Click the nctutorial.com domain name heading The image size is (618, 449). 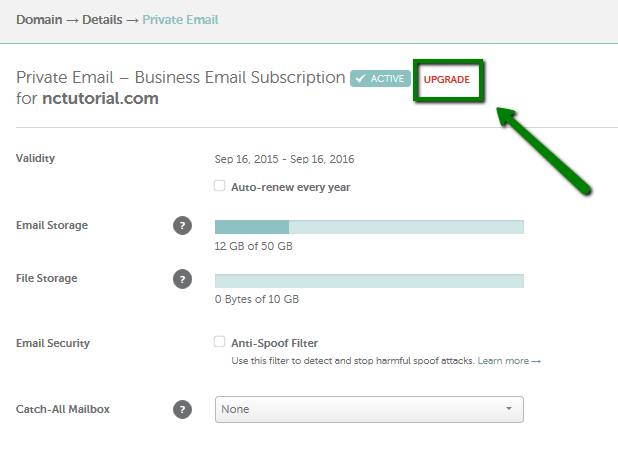coord(100,98)
